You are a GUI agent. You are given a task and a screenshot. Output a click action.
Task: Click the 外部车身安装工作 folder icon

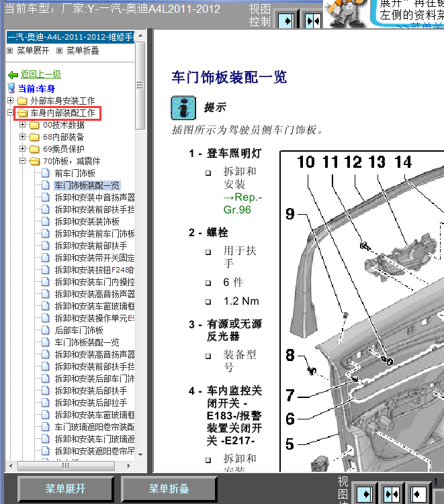coord(22,101)
